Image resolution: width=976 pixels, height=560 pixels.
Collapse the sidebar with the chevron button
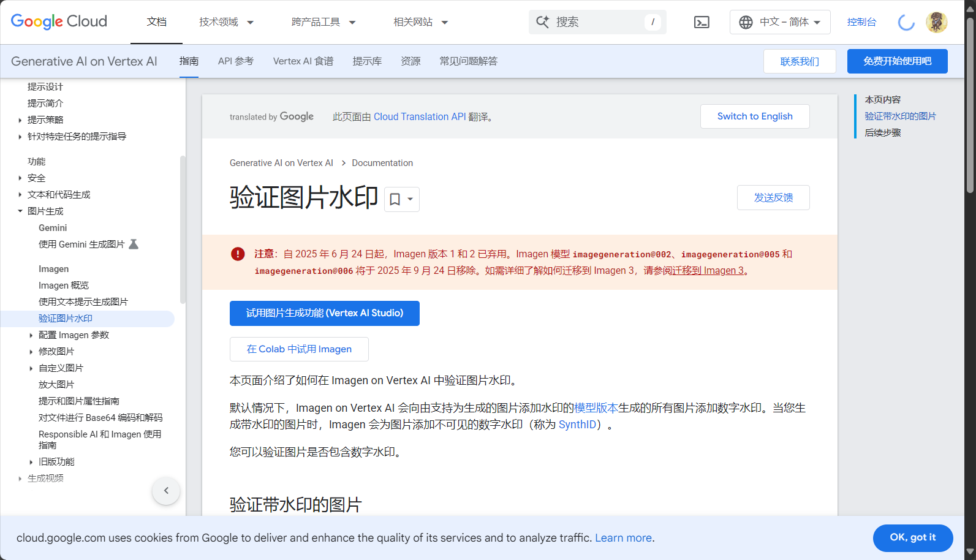tap(166, 490)
